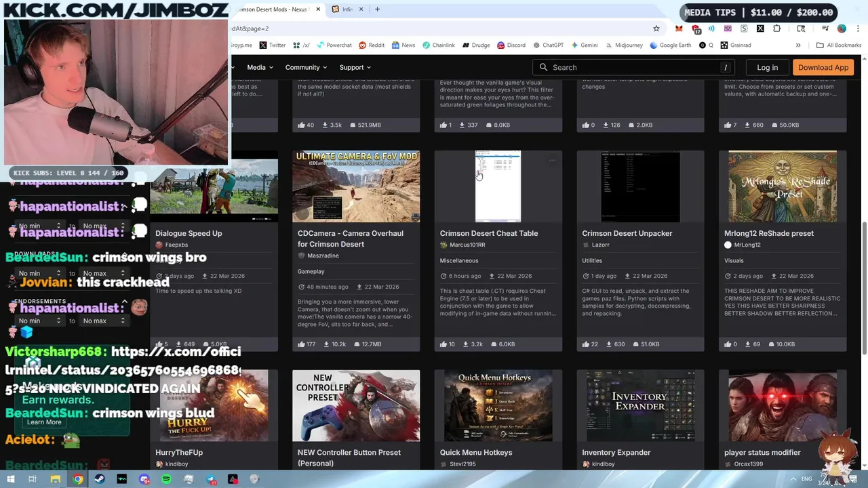Open player status modifier thumbnail
This screenshot has height=488, width=868.
783,405
